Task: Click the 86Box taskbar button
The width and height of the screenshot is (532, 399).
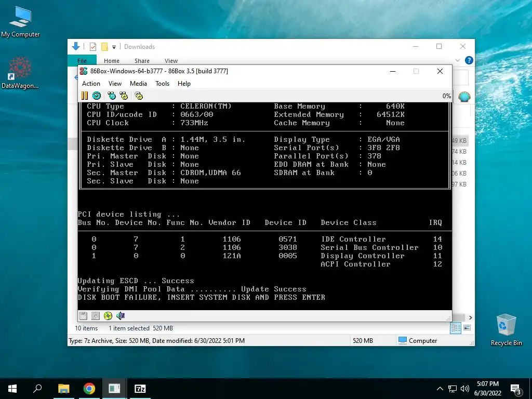Action: [x=114, y=389]
